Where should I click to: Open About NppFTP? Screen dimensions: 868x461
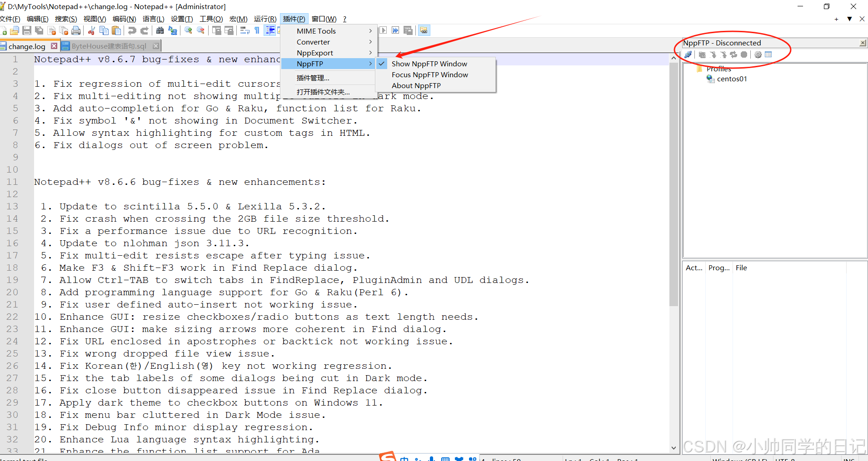pos(436,85)
